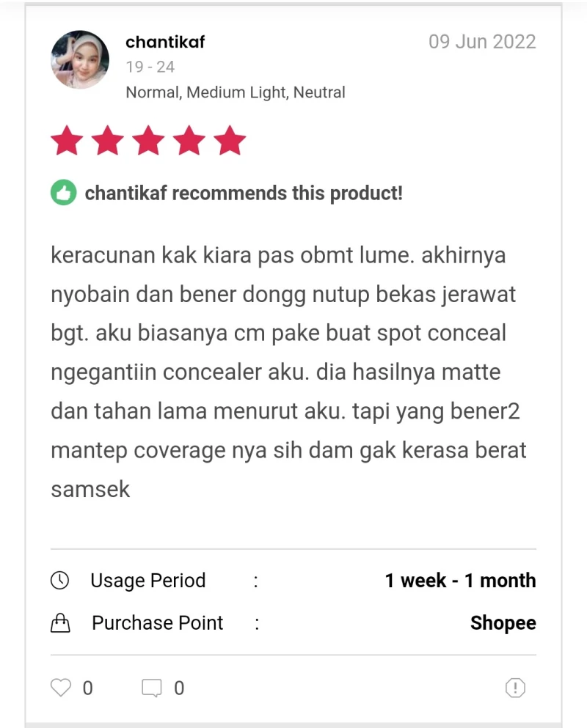Report this review with the exclamation icon
Image resolution: width=587 pixels, height=728 pixels.
(515, 688)
